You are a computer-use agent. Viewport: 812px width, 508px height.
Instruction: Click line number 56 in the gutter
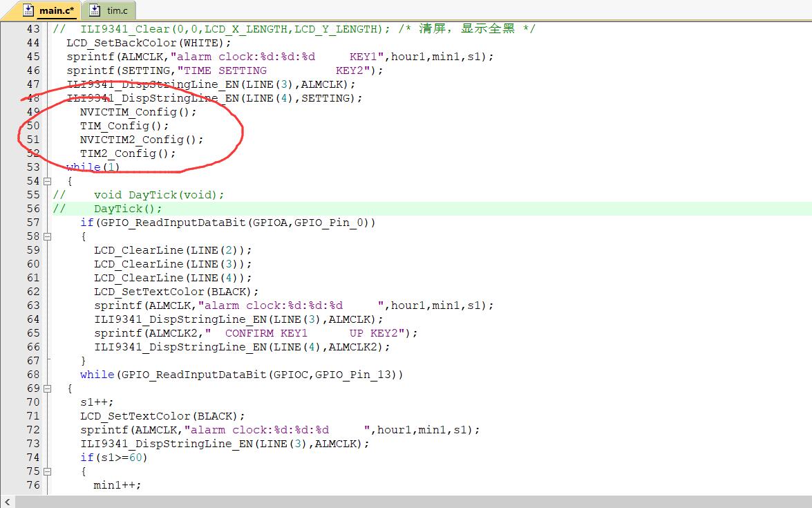point(33,209)
